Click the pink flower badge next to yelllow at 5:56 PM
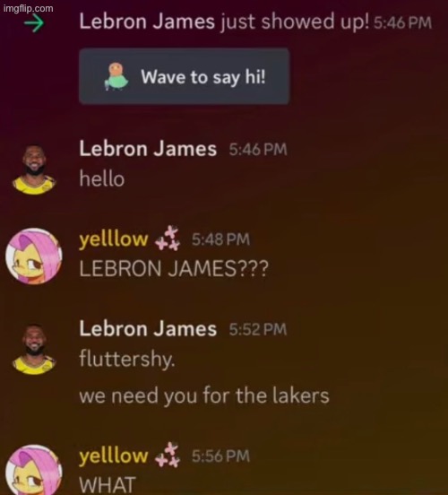Viewport: 448px width, 495px height. tap(168, 455)
